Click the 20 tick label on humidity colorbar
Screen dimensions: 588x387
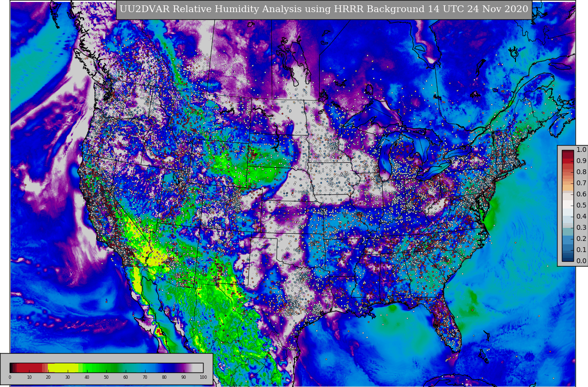pyautogui.click(x=48, y=377)
